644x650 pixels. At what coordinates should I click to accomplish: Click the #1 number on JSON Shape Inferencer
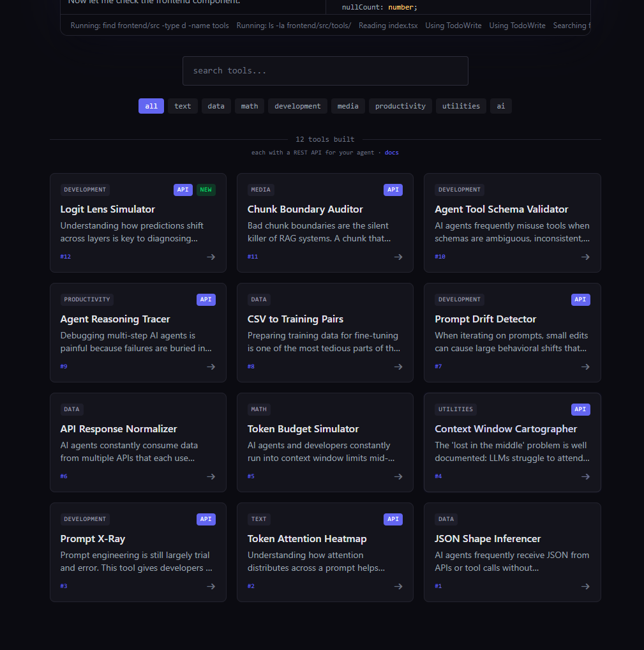point(438,586)
